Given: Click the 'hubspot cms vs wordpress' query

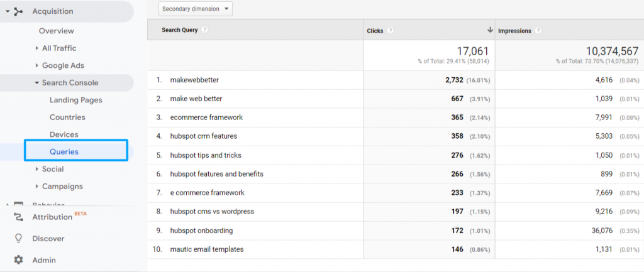Looking at the screenshot, I should click(212, 211).
